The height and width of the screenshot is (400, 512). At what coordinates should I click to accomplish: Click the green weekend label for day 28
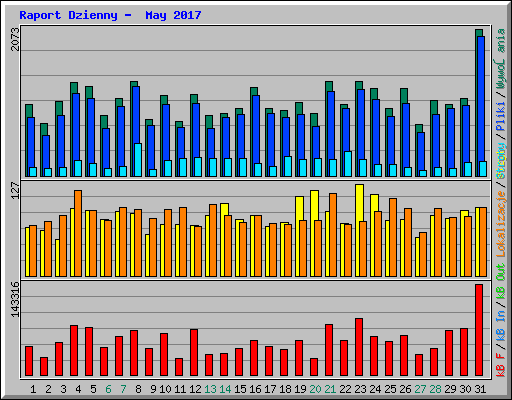435,389
